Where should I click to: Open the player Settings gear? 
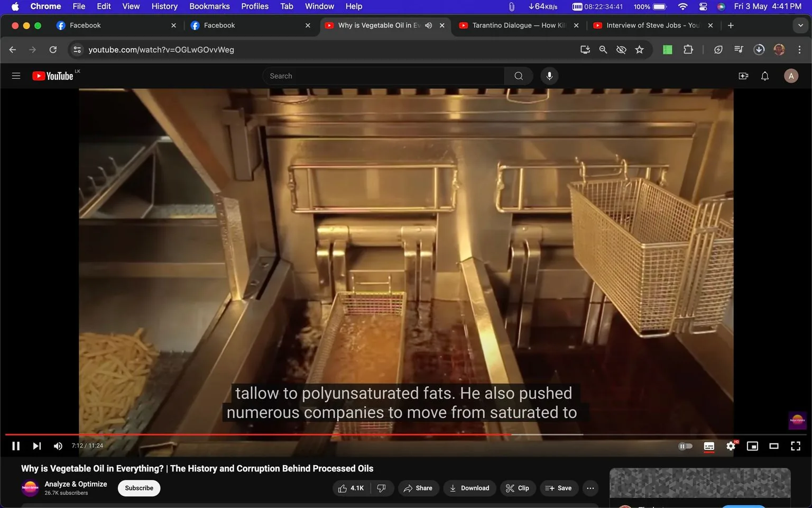point(731,446)
